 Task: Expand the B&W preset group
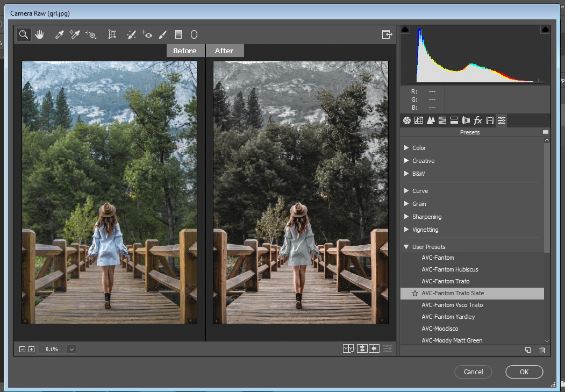click(406, 174)
